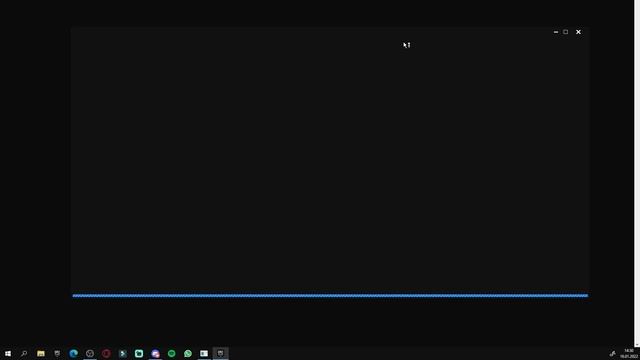Open the grey icon next to File Explorer

[x=57, y=353]
